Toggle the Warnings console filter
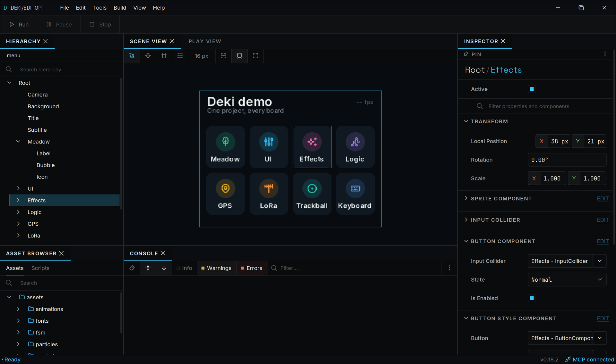The width and height of the screenshot is (616, 364). (216, 268)
